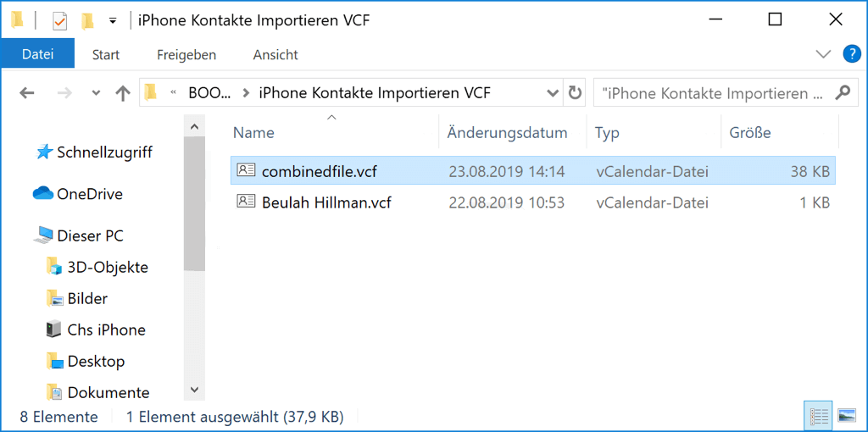Open the recent locations dropdown arrow

96,93
